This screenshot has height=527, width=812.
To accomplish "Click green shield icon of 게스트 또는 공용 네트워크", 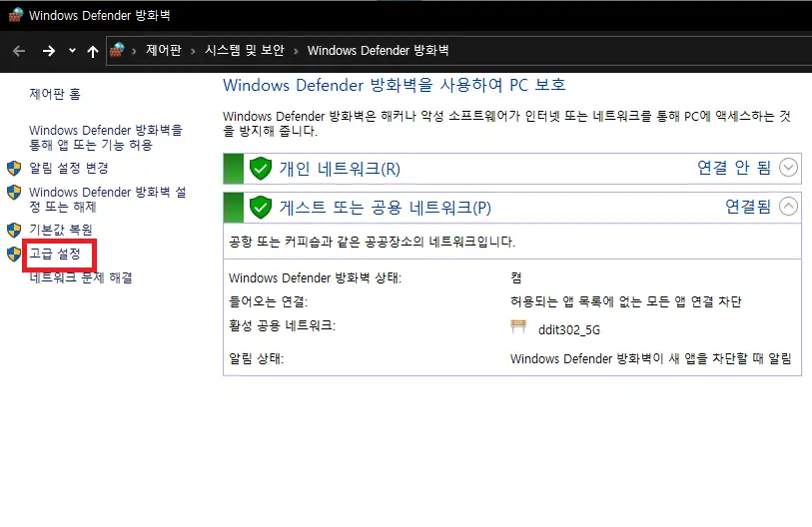I will pos(261,207).
